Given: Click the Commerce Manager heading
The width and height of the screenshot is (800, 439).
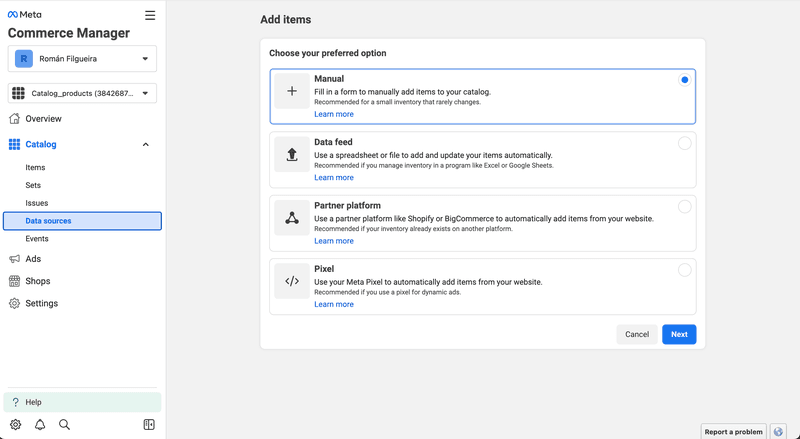Looking at the screenshot, I should click(69, 33).
